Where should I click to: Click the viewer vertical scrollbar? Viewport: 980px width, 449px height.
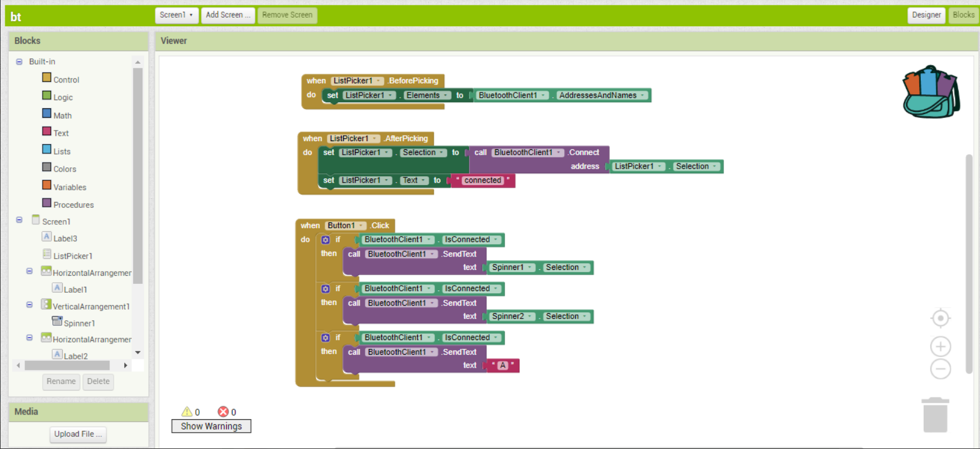pyautogui.click(x=969, y=263)
